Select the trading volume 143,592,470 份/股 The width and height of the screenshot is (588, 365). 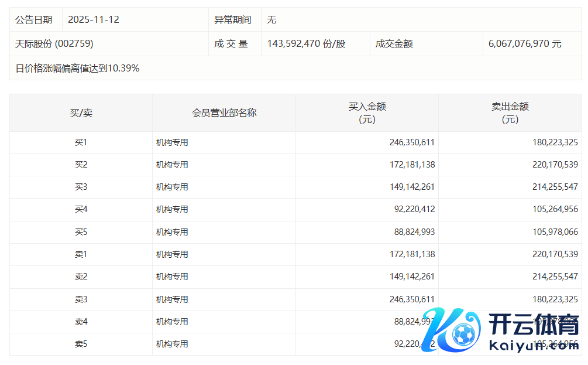tap(306, 44)
